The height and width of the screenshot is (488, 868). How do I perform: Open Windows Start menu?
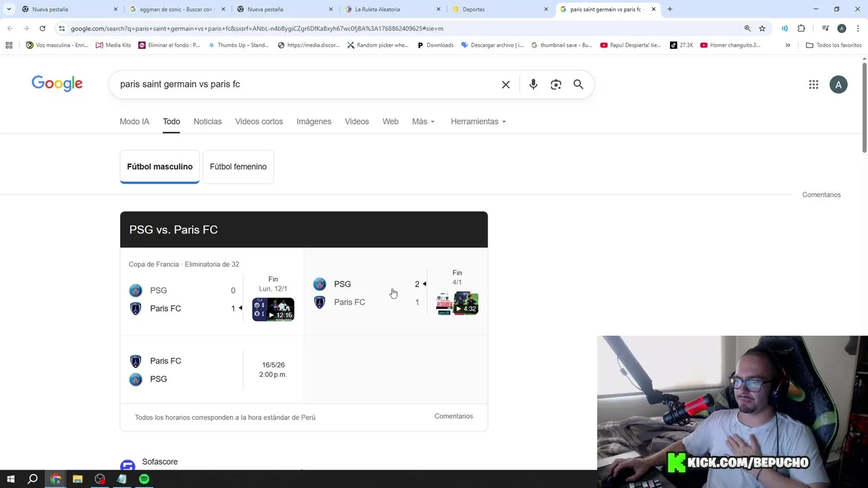click(x=9, y=479)
